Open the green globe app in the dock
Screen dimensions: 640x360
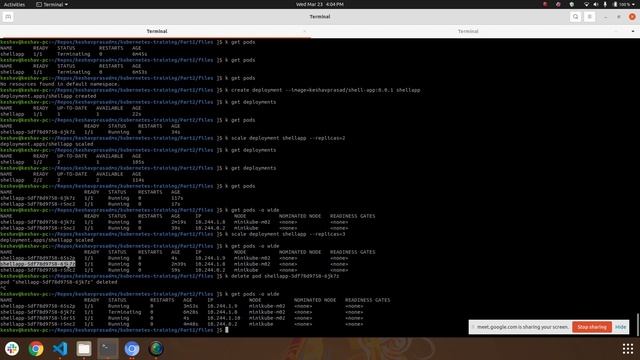point(156,349)
